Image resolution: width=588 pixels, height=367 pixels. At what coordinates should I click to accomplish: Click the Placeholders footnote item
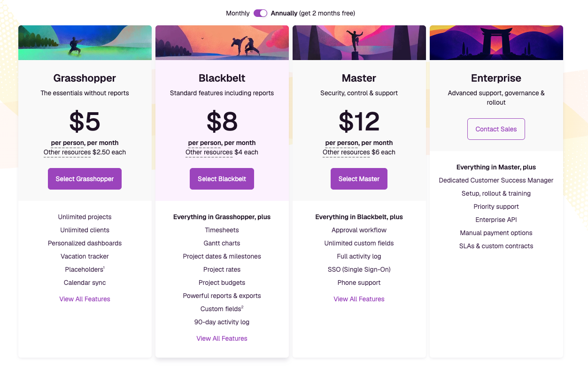[85, 269]
